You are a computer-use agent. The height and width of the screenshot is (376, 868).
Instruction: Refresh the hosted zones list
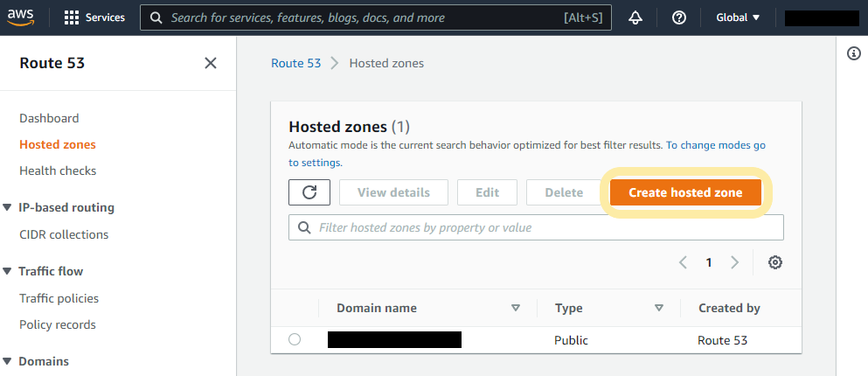tap(309, 192)
